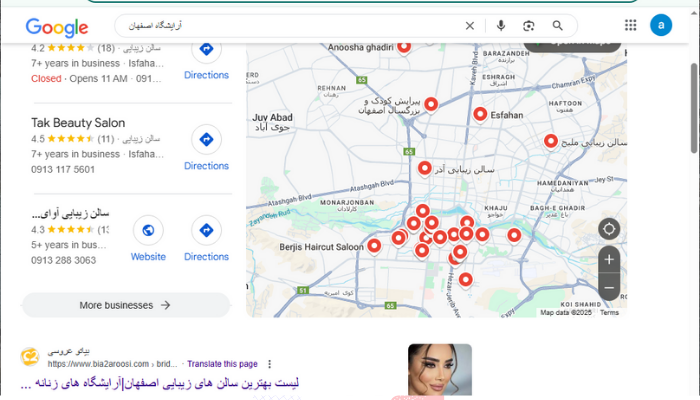Viewport: 700px width, 400px height.
Task: Get directions icon for 0913 288 3063 listing
Action: click(206, 230)
